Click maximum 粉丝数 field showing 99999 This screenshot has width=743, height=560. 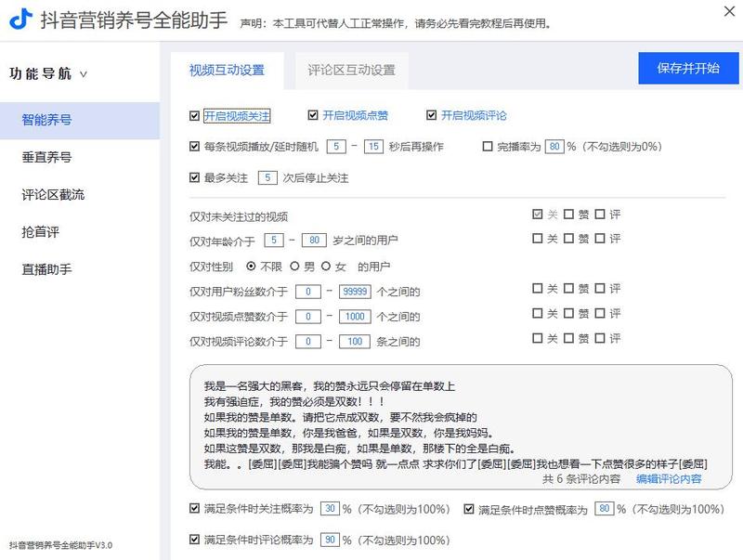tap(355, 292)
